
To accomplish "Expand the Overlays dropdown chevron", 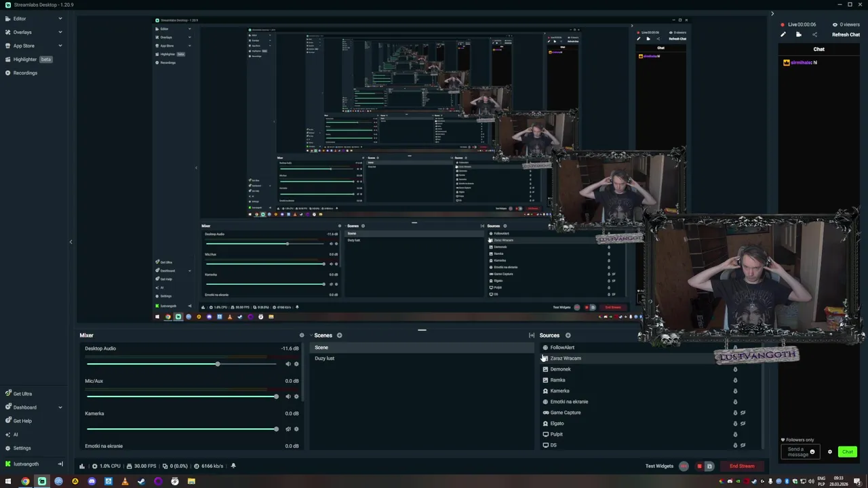I will 60,32.
